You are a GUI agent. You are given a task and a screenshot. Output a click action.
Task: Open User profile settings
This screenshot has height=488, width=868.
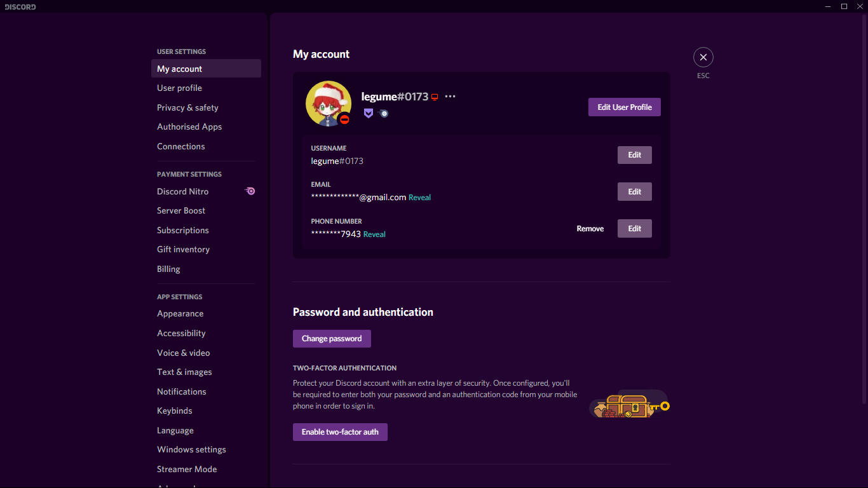pyautogui.click(x=206, y=88)
